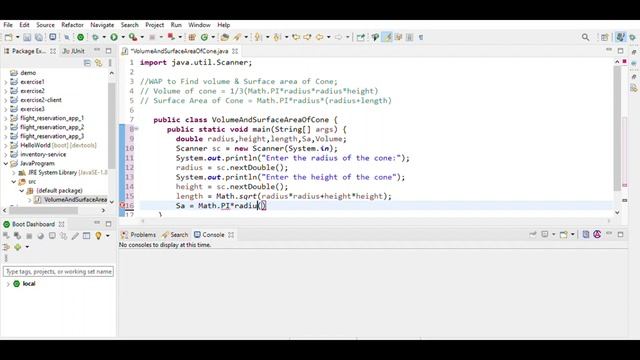Toggle Mark Occurrences highlighter icon
The height and width of the screenshot is (360, 640).
(387, 37)
